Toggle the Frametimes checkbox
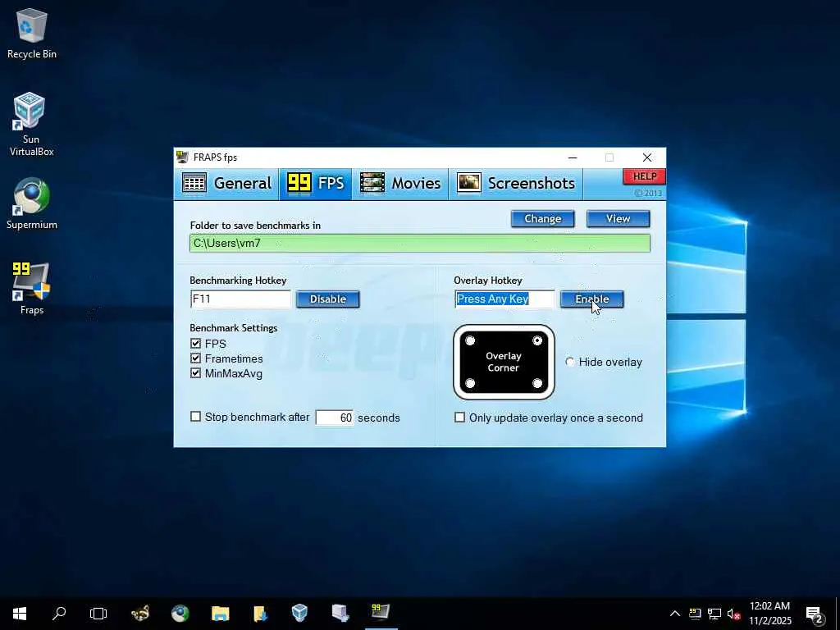Viewport: 840px width, 630px height. coord(195,358)
